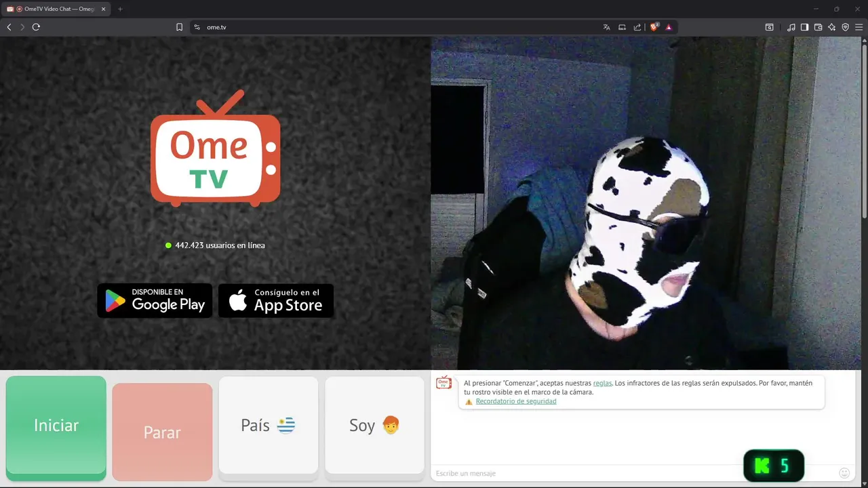Reload the ome.tv page
The image size is (868, 488).
click(x=36, y=27)
